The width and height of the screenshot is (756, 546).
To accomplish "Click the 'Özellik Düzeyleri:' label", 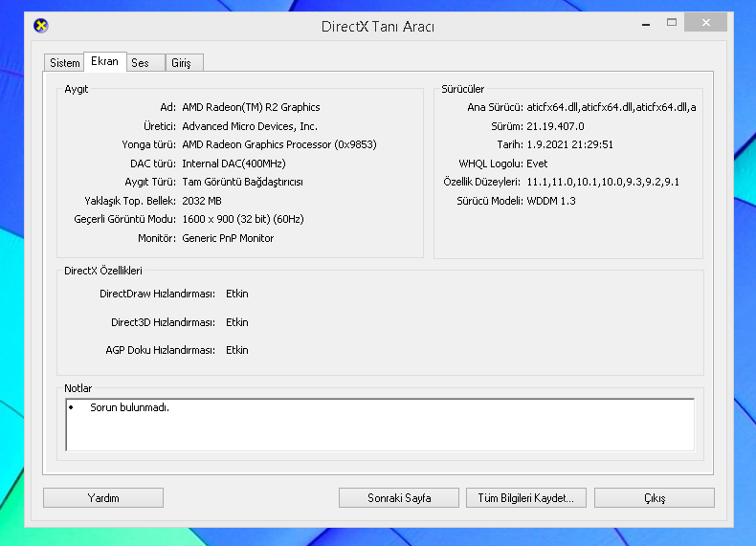I will (x=481, y=183).
